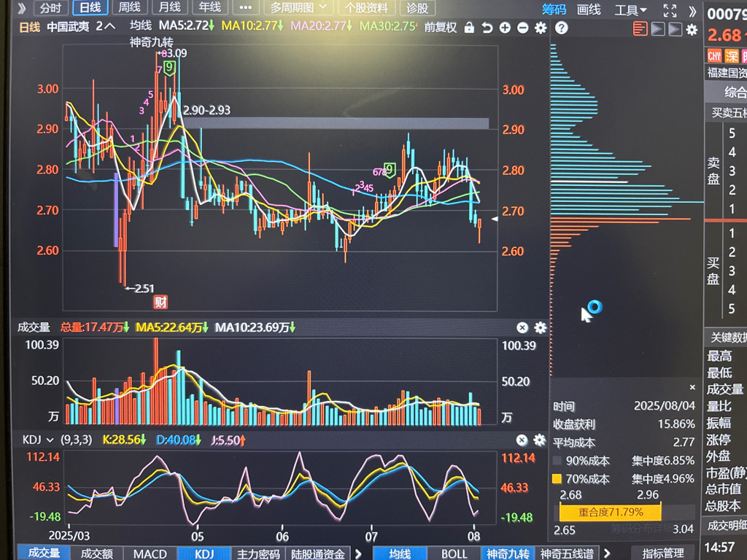Show more main-chart overlays arrow
This screenshot has width=747, height=560.
[x=607, y=553]
